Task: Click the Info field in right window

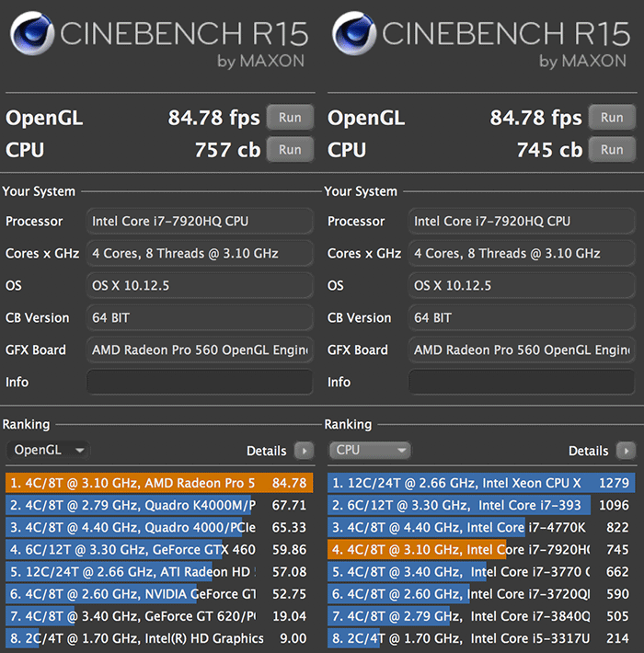Action: coord(522,382)
